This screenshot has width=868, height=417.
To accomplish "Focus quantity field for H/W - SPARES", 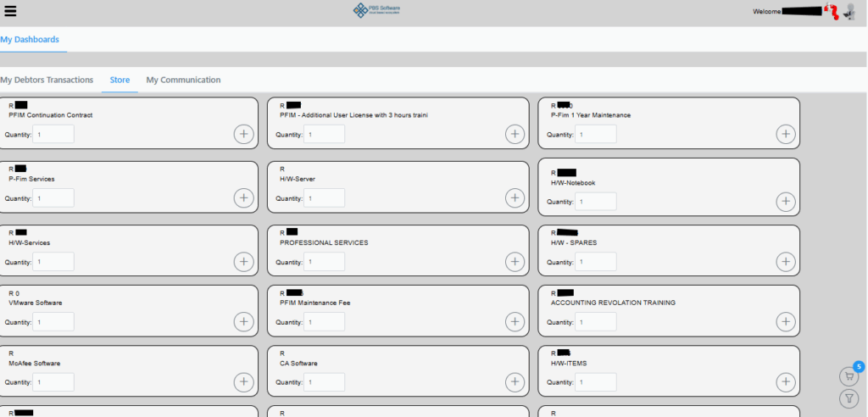I will click(x=596, y=262).
